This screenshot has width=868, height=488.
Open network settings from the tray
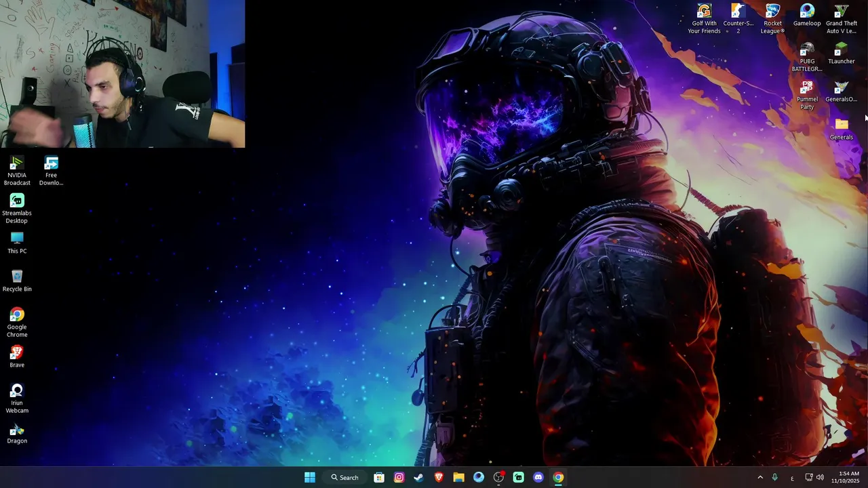click(809, 477)
